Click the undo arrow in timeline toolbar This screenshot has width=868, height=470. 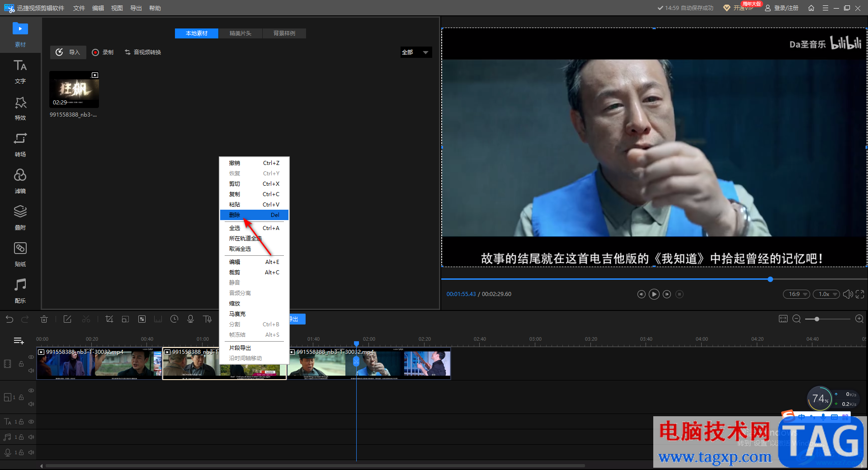[9, 319]
